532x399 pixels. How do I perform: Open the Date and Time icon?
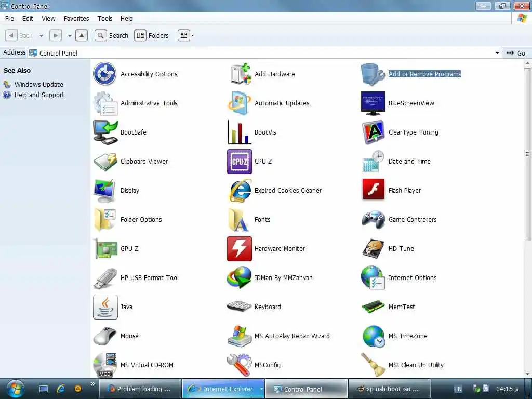click(x=373, y=162)
